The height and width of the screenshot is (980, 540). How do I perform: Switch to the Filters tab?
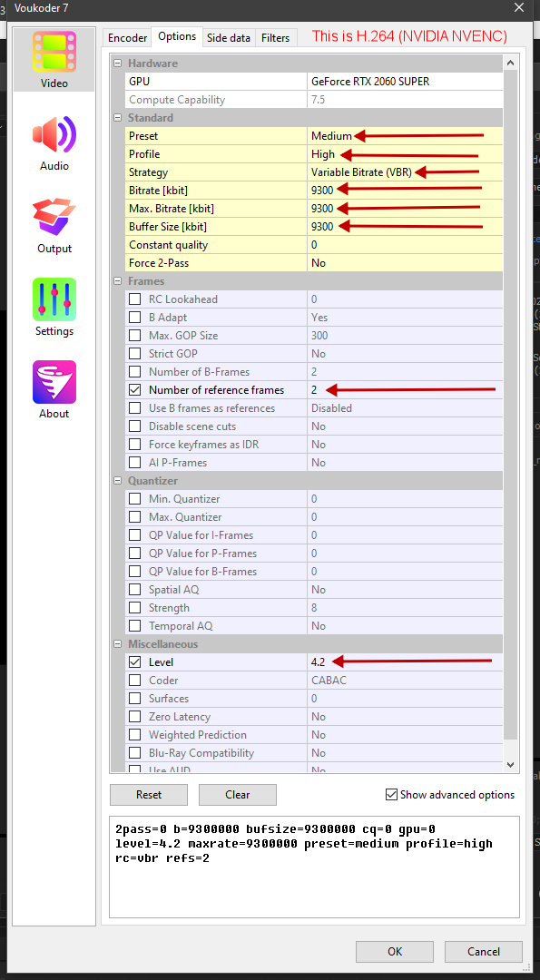coord(275,37)
